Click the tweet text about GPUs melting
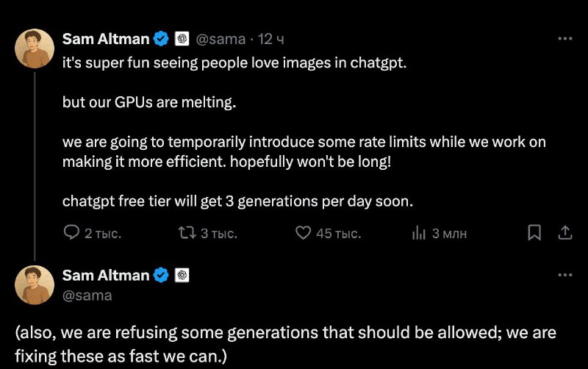The image size is (588, 369). coord(149,102)
